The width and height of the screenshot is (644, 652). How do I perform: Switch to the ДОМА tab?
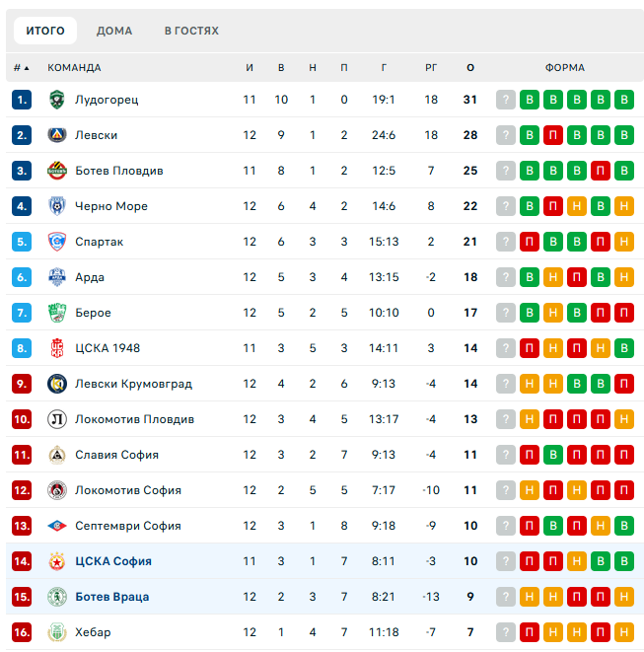tap(114, 31)
